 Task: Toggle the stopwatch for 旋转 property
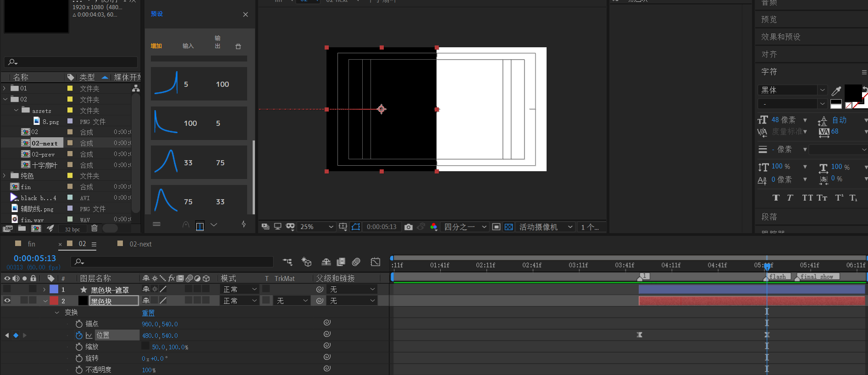[x=79, y=358]
